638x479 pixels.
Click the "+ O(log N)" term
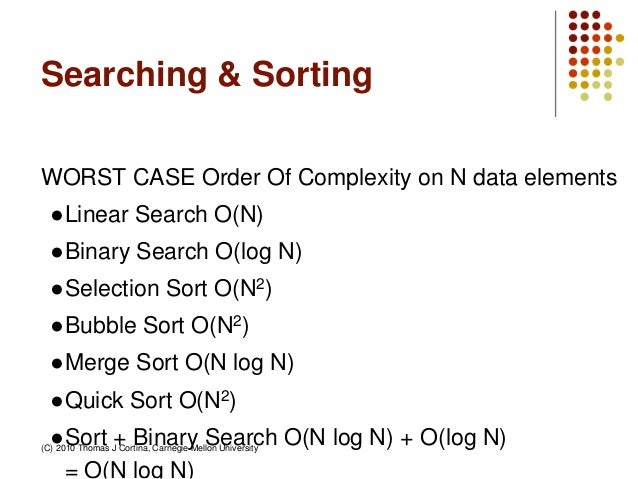(454, 438)
